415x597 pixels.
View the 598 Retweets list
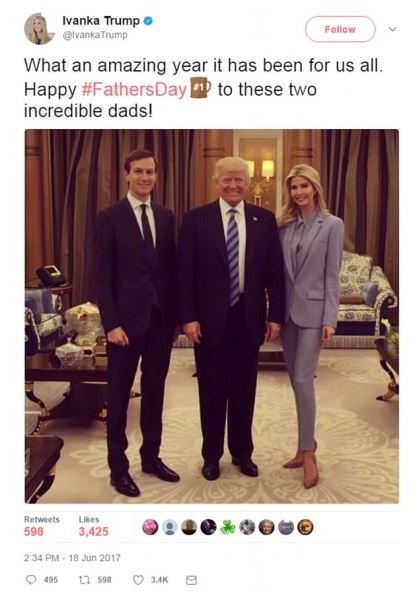[x=42, y=526]
